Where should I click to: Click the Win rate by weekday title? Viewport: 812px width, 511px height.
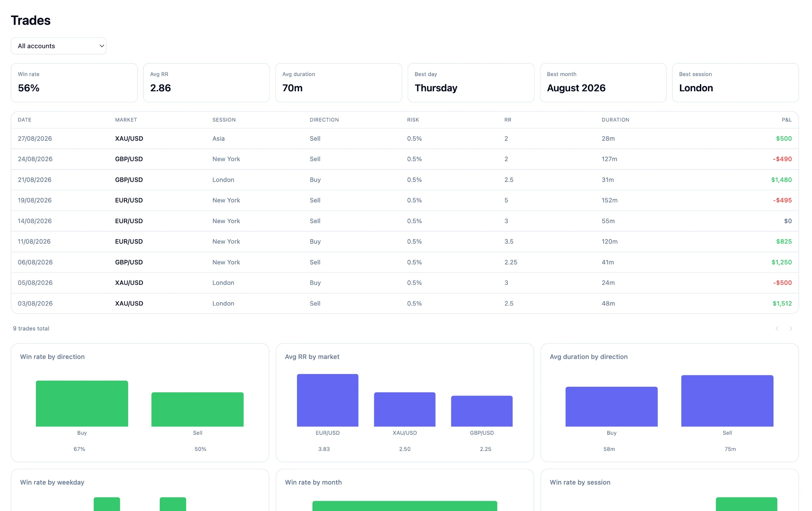[x=52, y=482]
